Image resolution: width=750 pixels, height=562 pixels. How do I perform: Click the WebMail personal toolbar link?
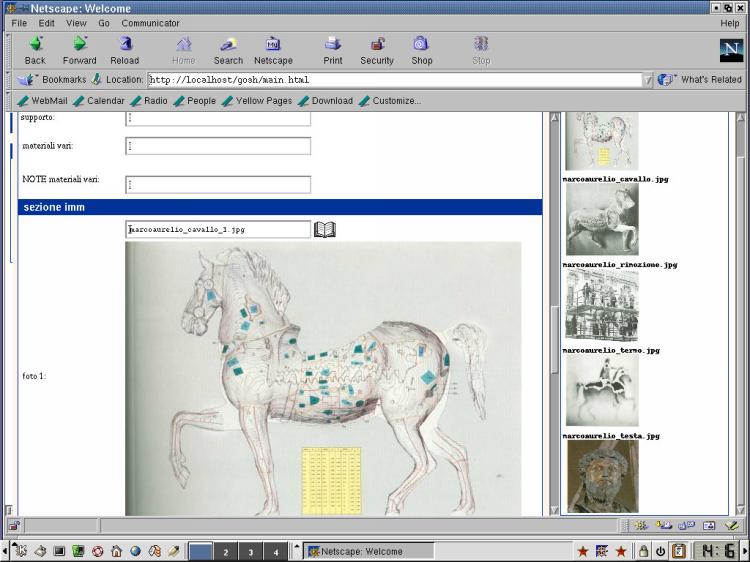(48, 101)
